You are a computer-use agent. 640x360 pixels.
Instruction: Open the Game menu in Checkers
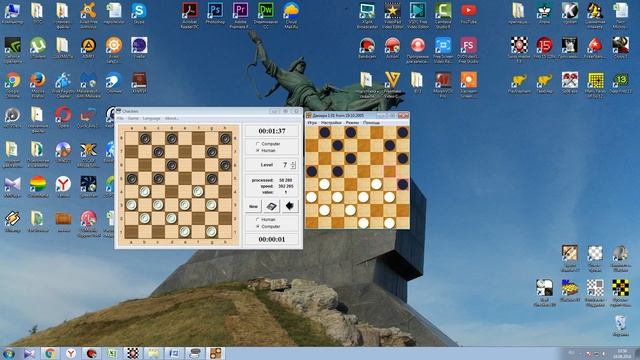coord(133,118)
